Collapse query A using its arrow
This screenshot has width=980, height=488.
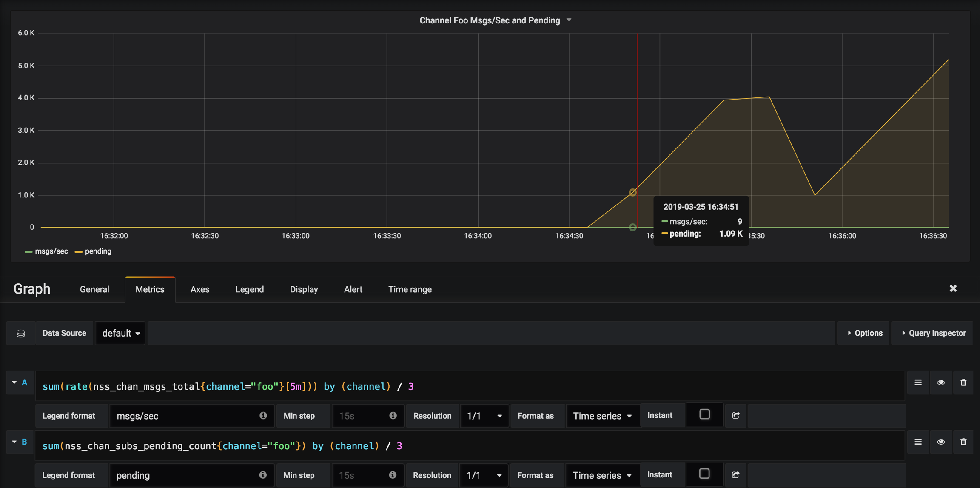tap(14, 382)
